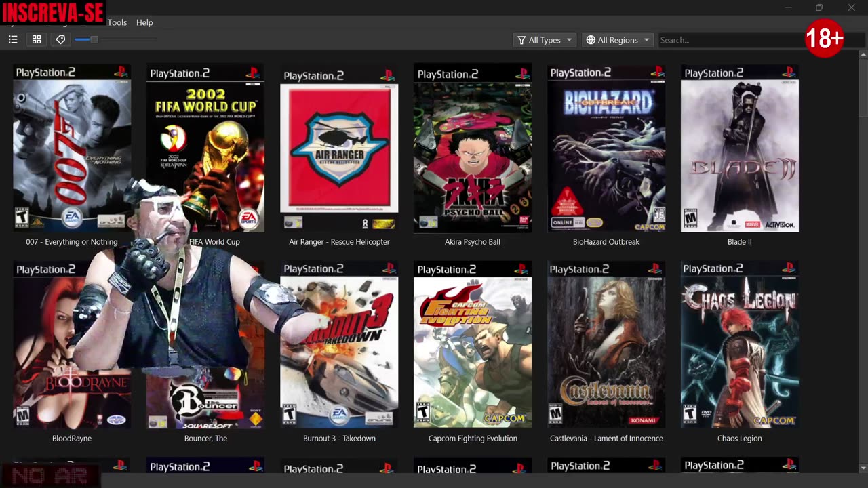The image size is (868, 488).
Task: Switch to game grid view
Action: click(37, 40)
